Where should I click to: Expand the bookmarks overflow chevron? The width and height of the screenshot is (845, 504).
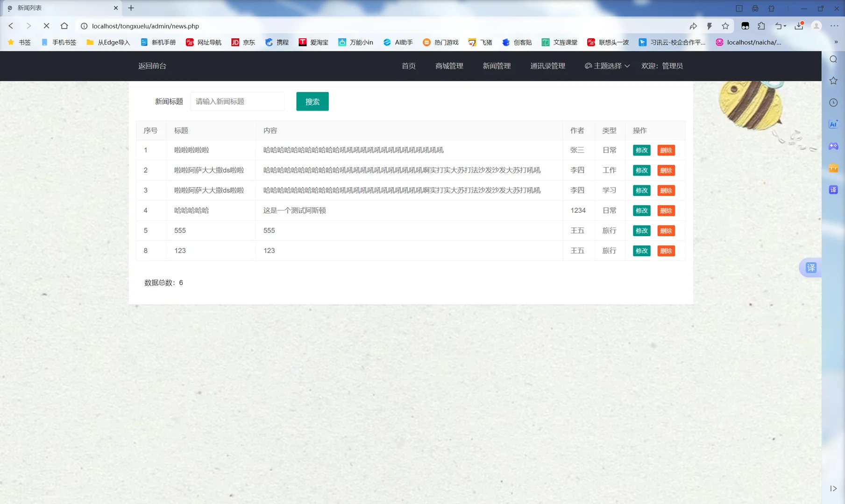(836, 42)
